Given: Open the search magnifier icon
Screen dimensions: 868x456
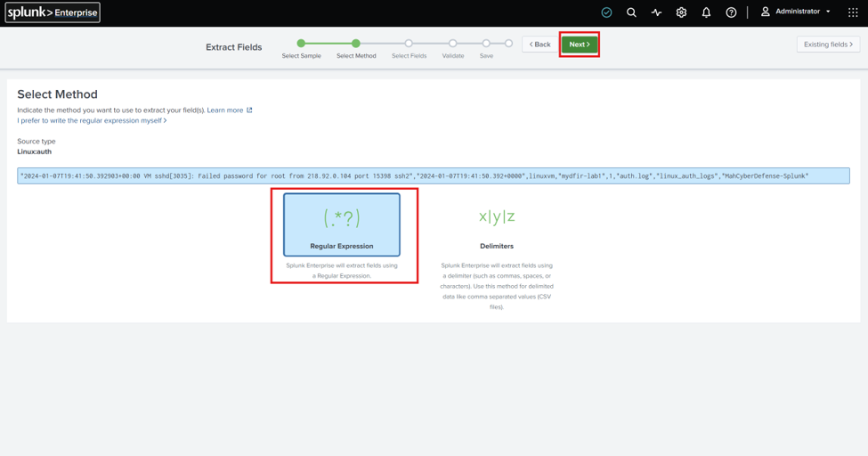Looking at the screenshot, I should [x=631, y=12].
